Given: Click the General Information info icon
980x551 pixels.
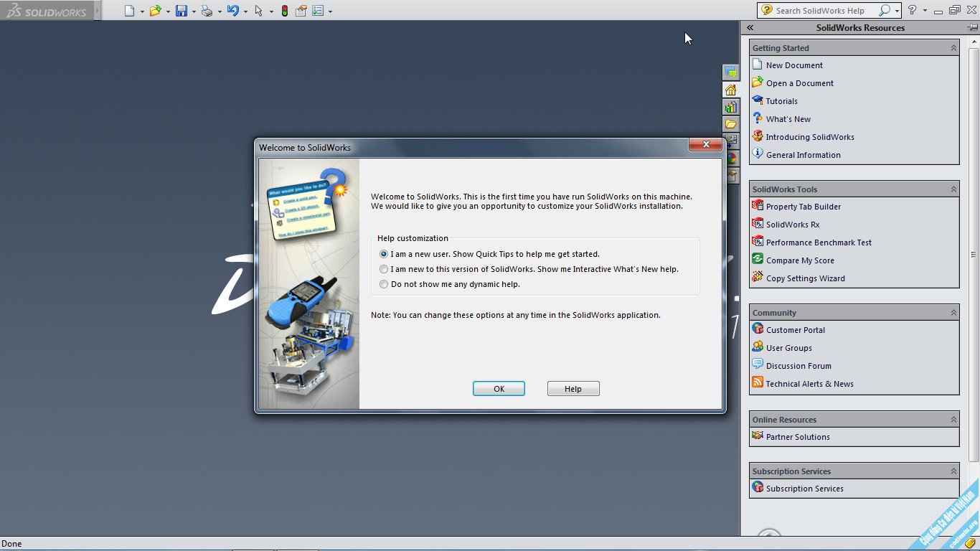Looking at the screenshot, I should [758, 154].
